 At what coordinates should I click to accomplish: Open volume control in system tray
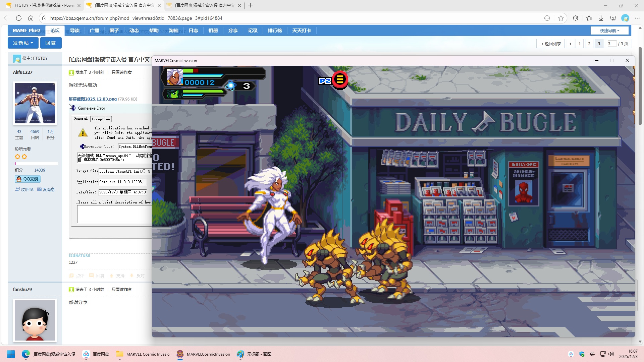click(x=611, y=354)
